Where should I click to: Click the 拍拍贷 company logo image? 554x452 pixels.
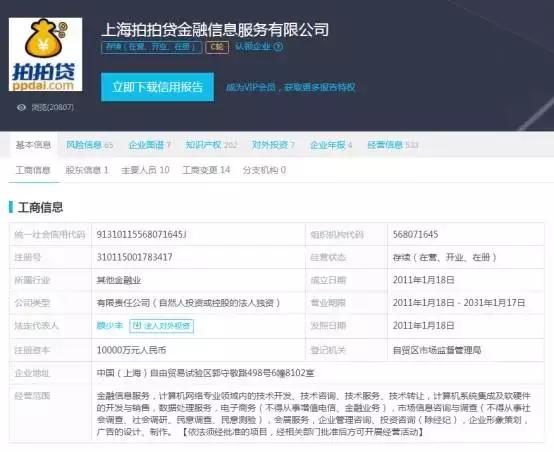[45, 54]
